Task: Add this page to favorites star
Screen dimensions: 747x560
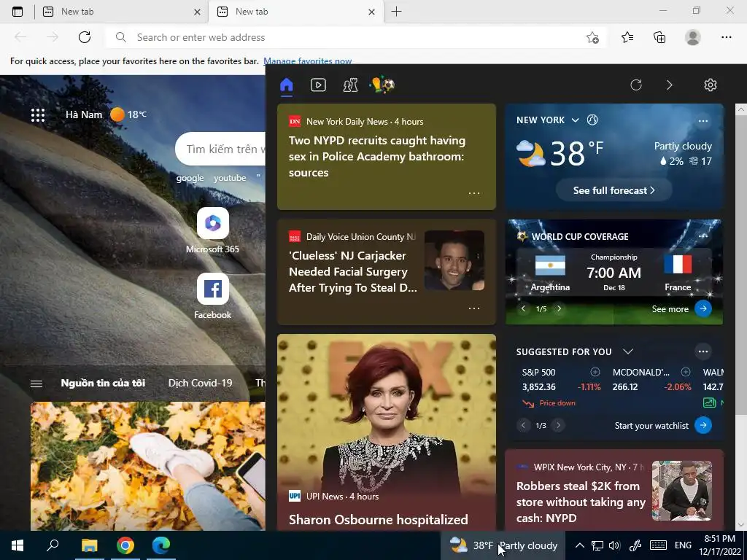Action: [x=592, y=37]
